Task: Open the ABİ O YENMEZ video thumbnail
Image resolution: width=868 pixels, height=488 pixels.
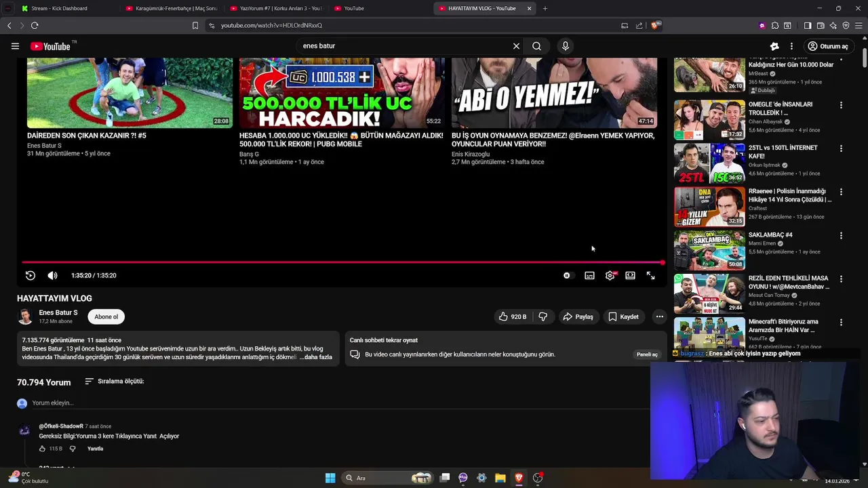Action: 554,93
